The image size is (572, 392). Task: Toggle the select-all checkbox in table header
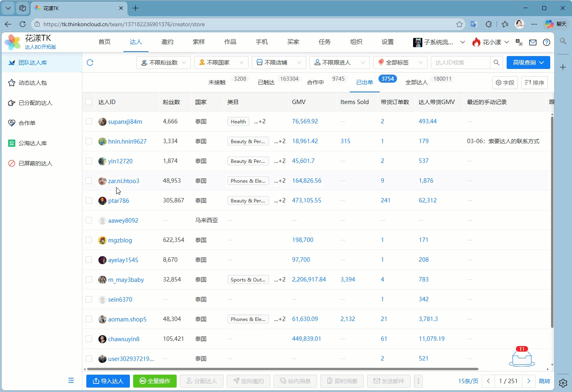click(x=89, y=102)
